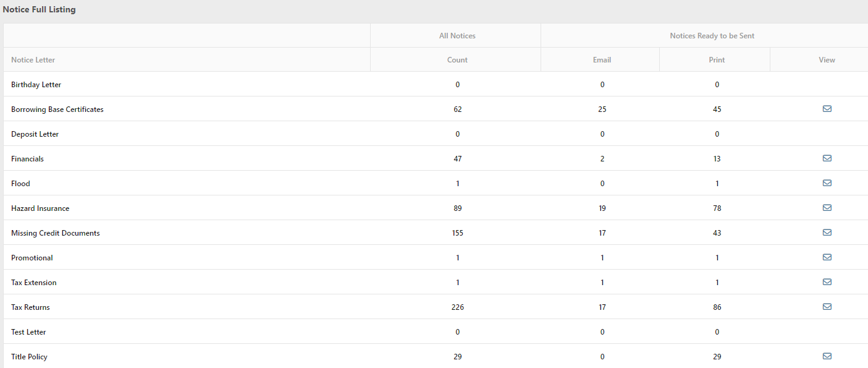This screenshot has width=868, height=368.
Task: Click the Count column header
Action: (x=457, y=60)
